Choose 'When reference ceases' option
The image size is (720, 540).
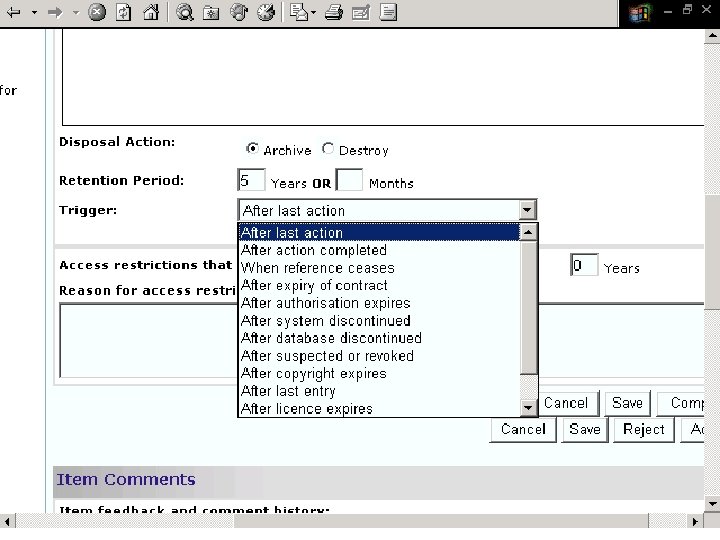379,268
